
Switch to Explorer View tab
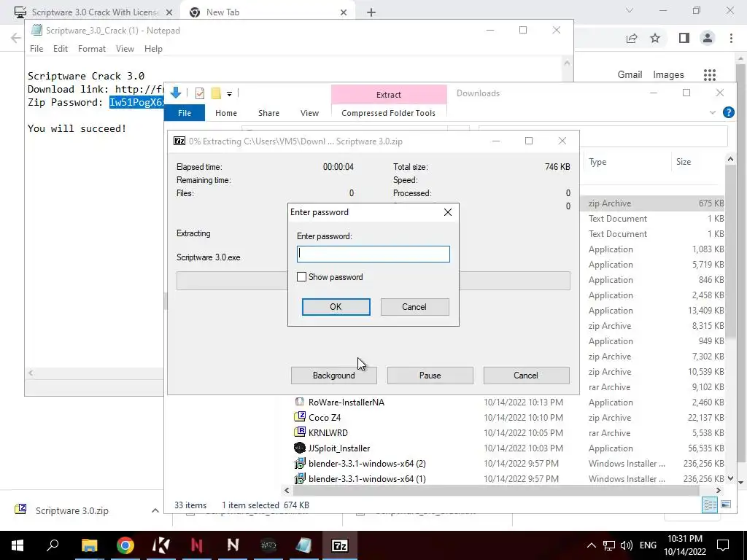pos(309,113)
